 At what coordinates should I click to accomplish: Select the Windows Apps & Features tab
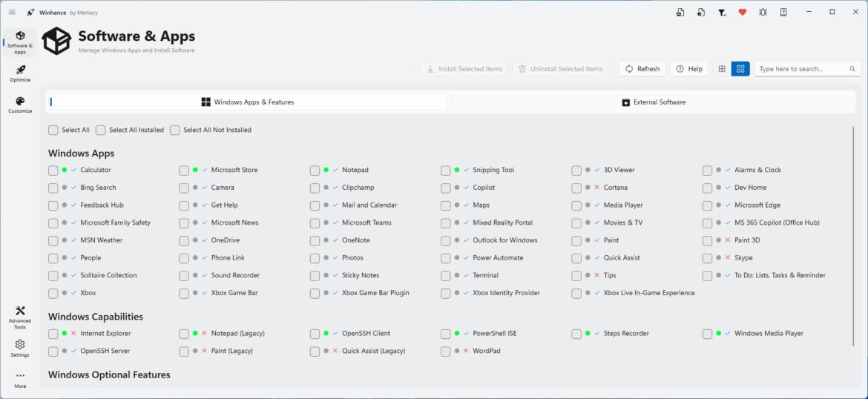point(248,102)
